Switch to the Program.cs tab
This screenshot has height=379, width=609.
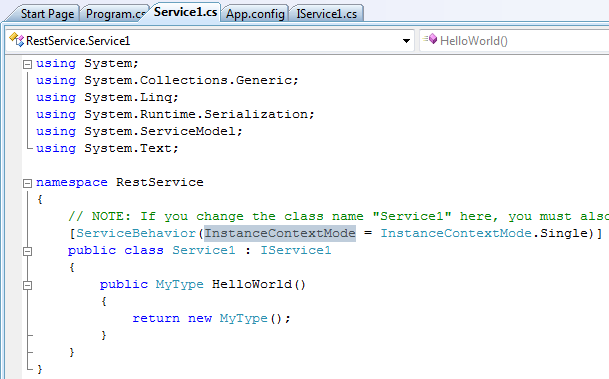(x=115, y=14)
